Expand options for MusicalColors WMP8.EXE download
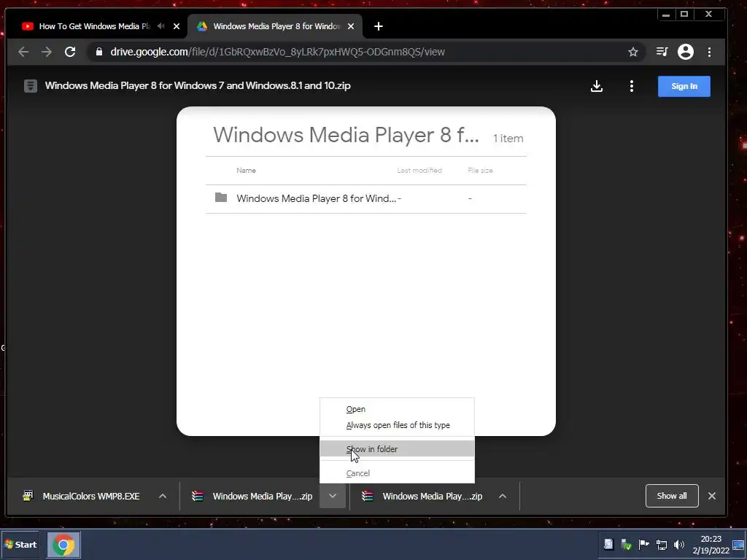Viewport: 747px width, 560px height. point(163,496)
